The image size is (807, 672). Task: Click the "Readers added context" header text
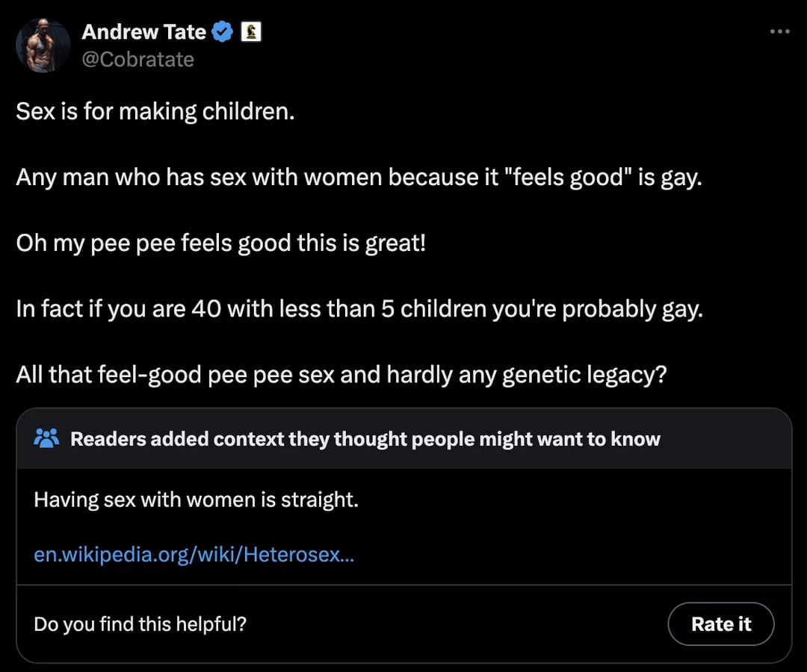tap(365, 439)
